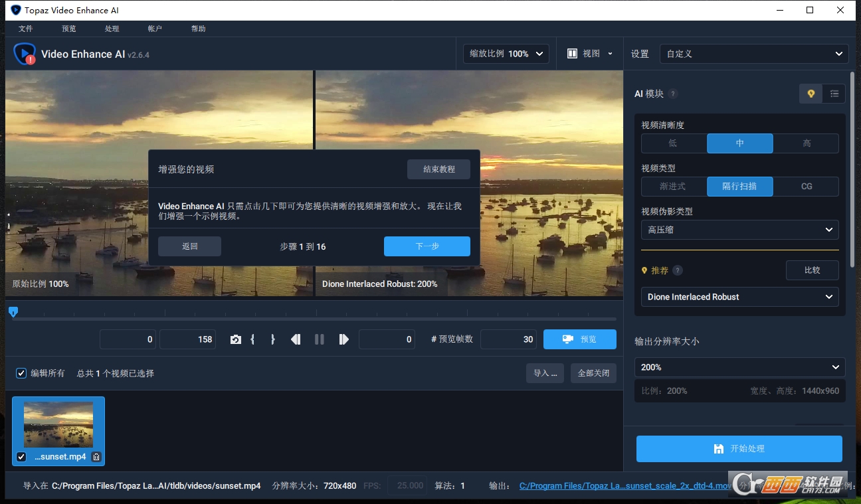861x504 pixels.
Task: Click help icon next to 推荐
Action: (678, 271)
